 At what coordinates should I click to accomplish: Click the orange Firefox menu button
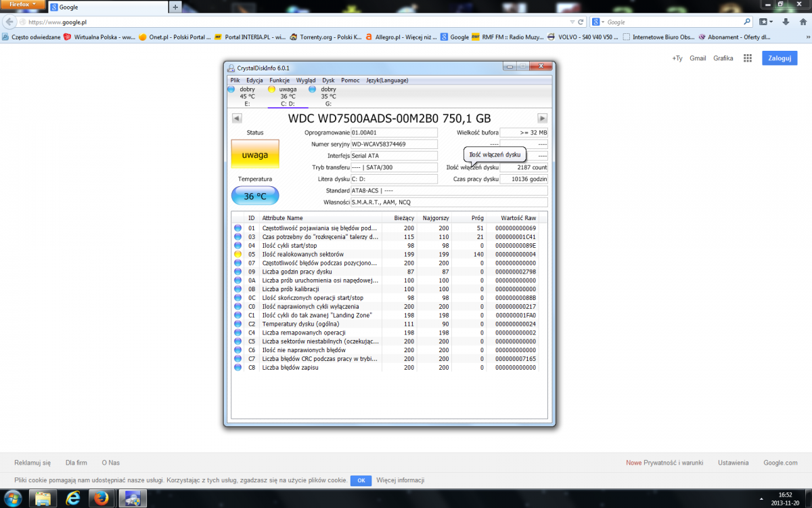pos(23,5)
